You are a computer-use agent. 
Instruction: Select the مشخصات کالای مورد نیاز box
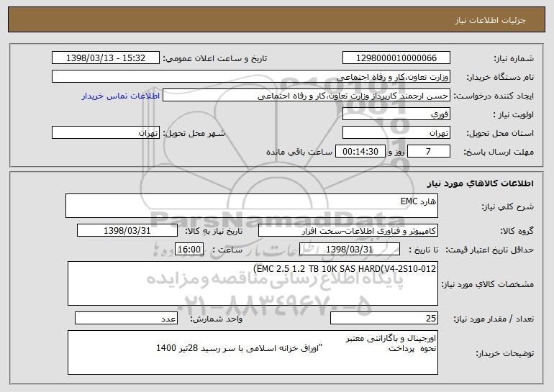pos(253,283)
